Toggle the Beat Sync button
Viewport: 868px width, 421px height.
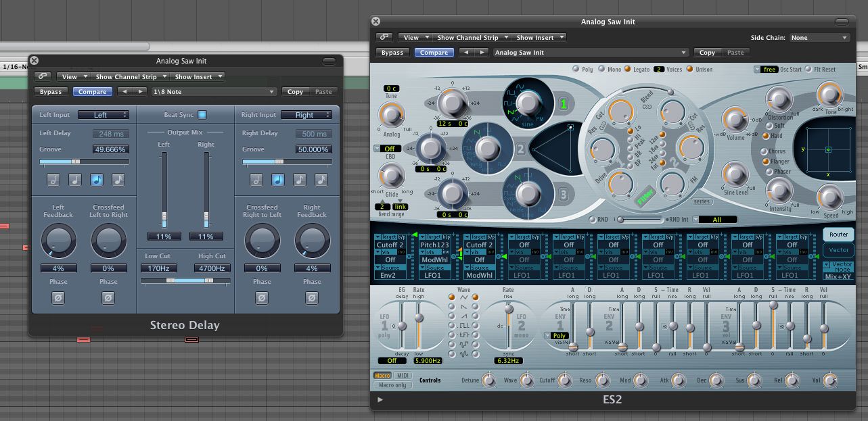pos(202,115)
